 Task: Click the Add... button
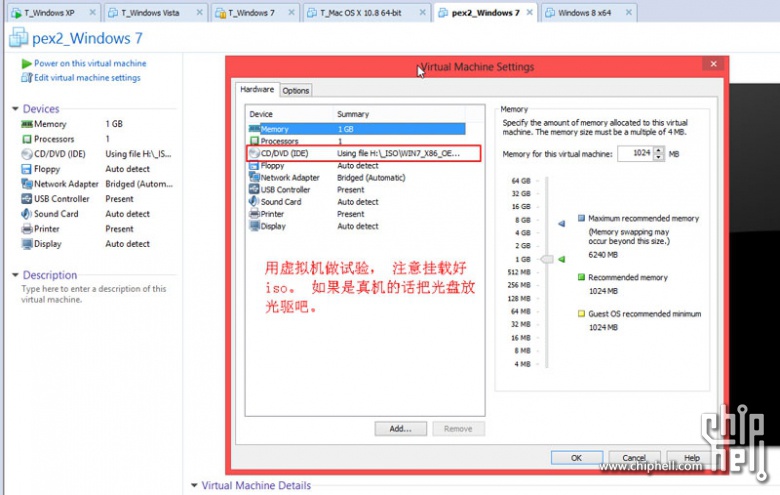400,429
